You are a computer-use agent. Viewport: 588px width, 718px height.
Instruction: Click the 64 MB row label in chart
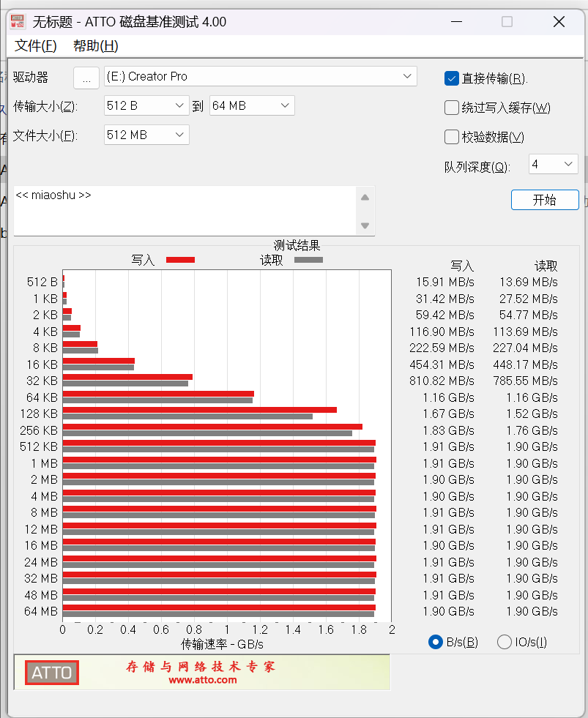coord(41,611)
